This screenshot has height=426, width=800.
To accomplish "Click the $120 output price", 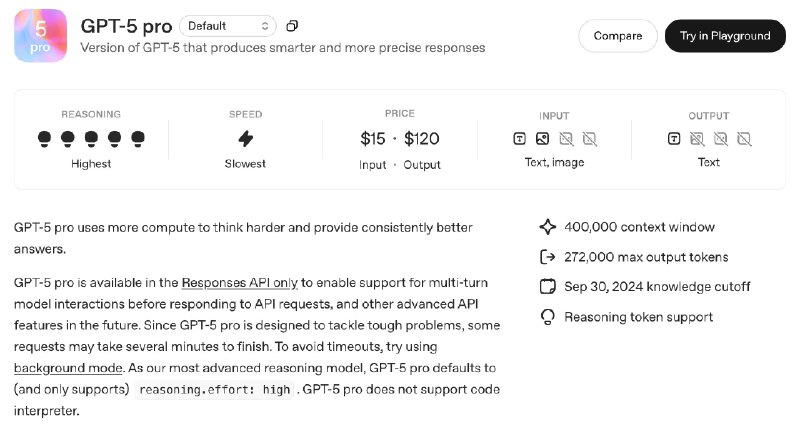I will (421, 139).
